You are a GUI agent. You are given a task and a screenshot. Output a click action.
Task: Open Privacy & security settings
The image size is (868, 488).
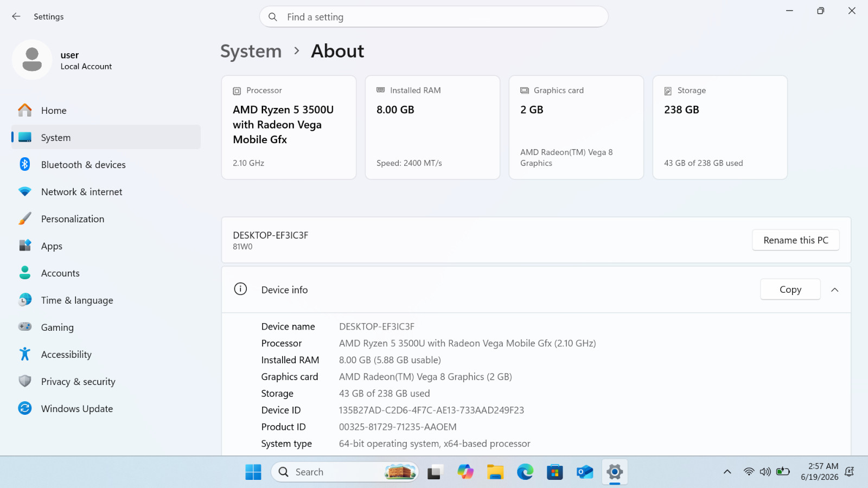pos(106,381)
